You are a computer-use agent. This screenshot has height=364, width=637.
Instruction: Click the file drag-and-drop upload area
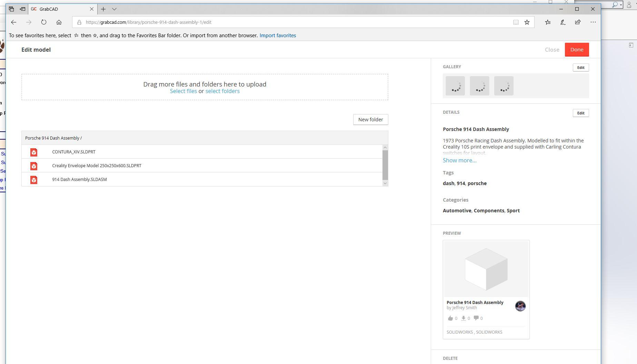205,87
